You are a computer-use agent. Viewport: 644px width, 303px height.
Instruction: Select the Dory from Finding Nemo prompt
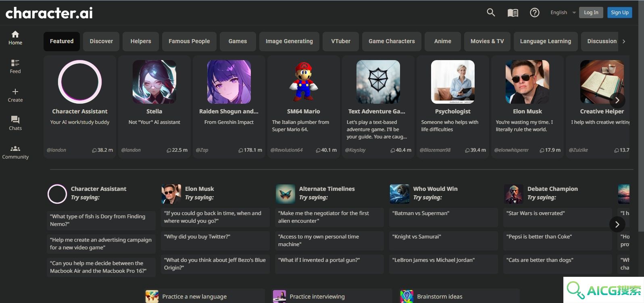101,220
